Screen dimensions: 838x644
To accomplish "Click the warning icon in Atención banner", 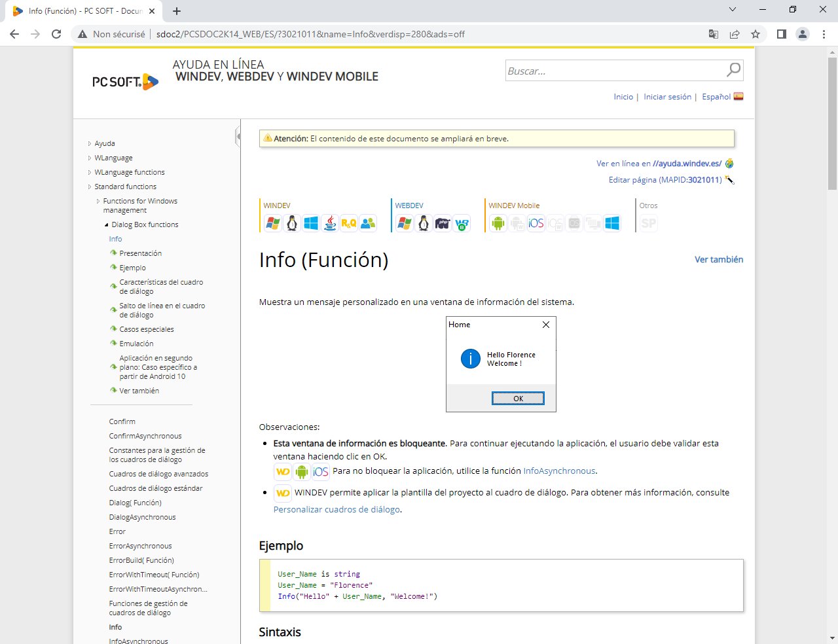I will pyautogui.click(x=268, y=138).
